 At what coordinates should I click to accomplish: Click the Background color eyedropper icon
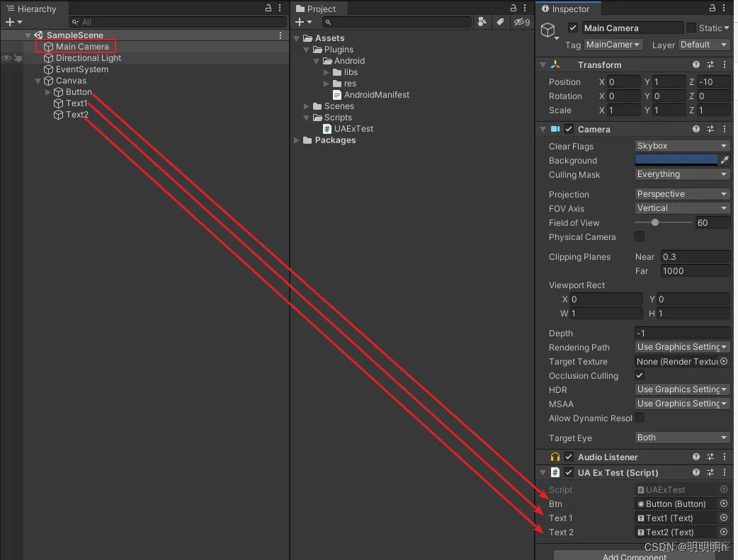pyautogui.click(x=725, y=160)
